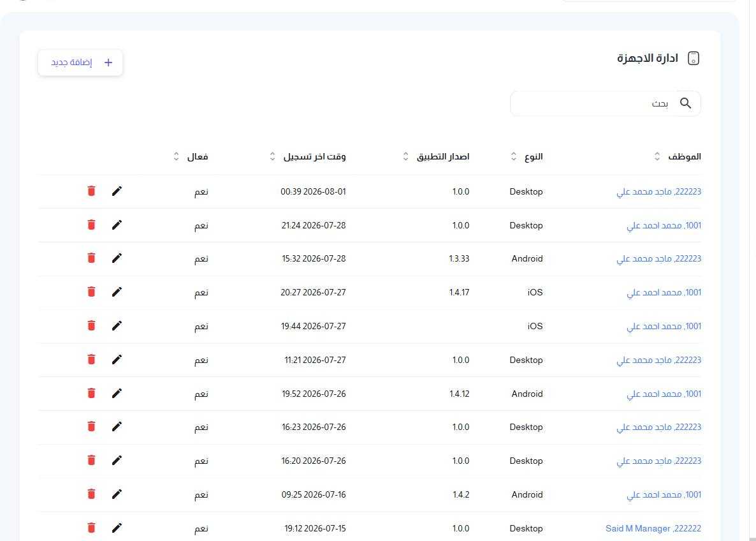Screen dimensions: 756x541
Task: Delete the device registered 00:39 2026-08-01
Action: point(91,191)
